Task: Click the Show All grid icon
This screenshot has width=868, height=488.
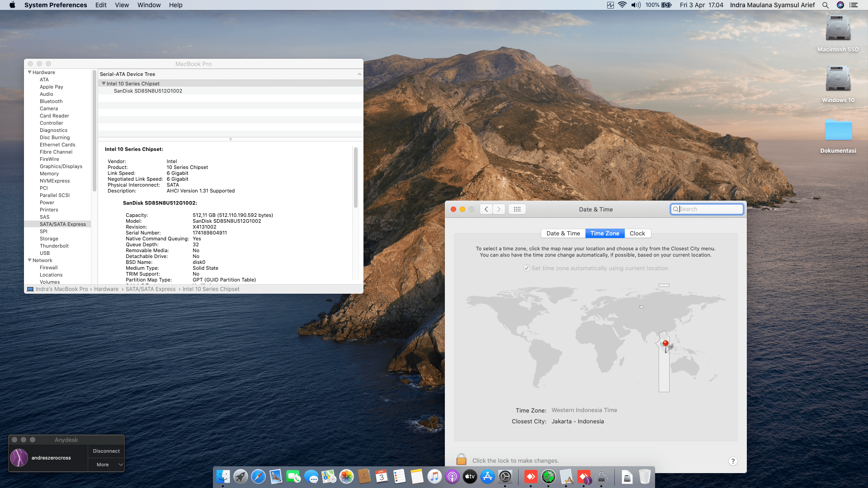Action: [x=517, y=209]
